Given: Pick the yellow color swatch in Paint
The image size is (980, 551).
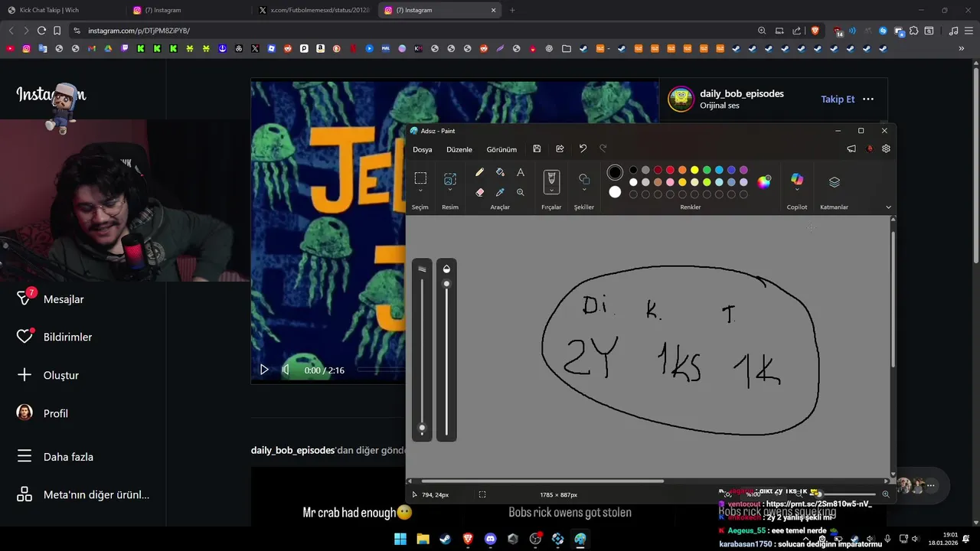Looking at the screenshot, I should (694, 170).
